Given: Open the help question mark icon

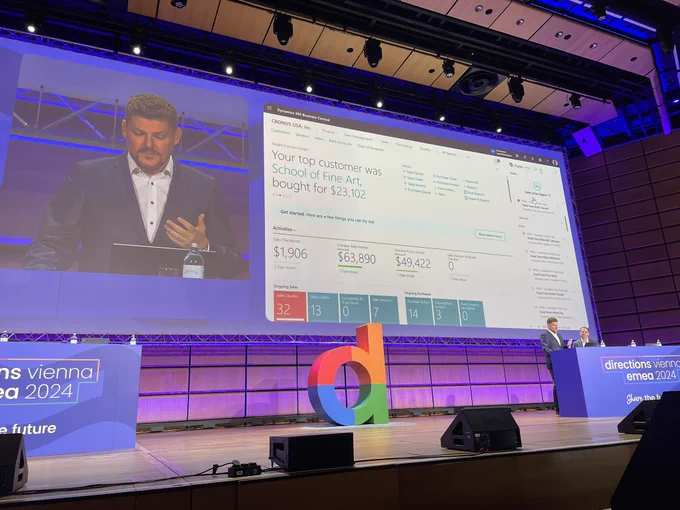Looking at the screenshot, I should 547,161.
